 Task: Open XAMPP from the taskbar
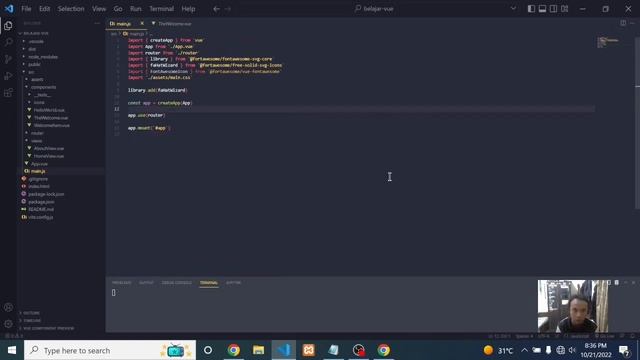click(x=309, y=350)
